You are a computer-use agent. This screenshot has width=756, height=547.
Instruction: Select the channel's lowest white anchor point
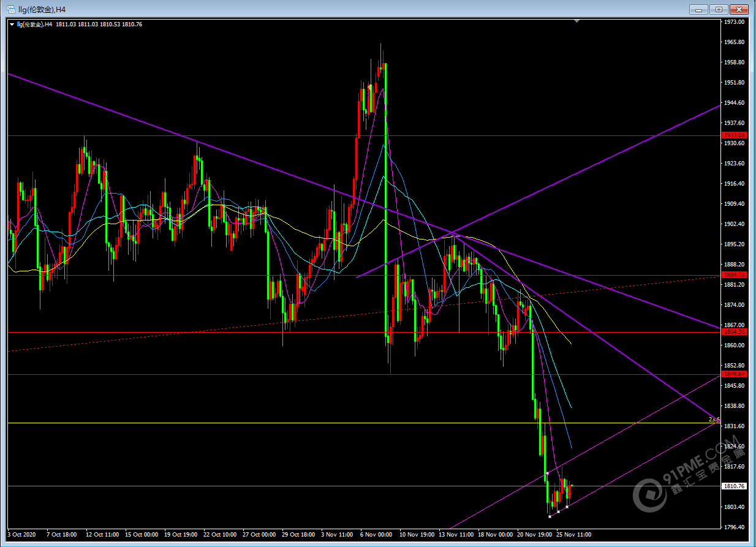(550, 516)
